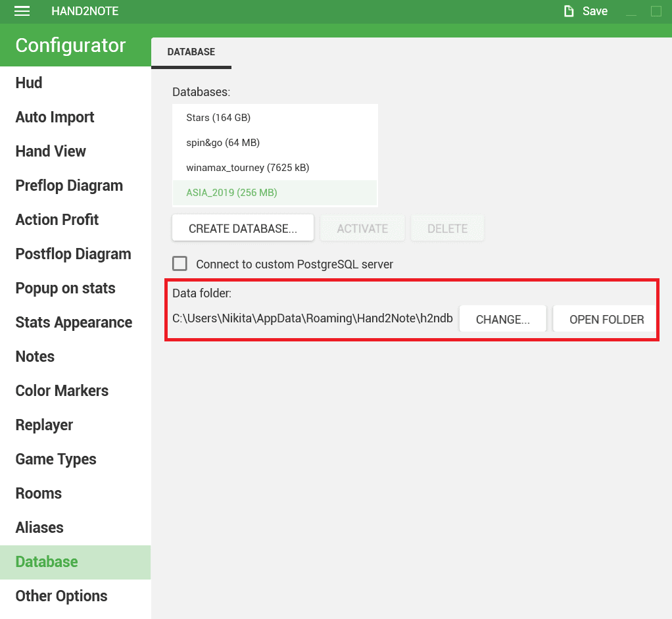Viewport: 672px width, 619px height.
Task: Open Color Markers settings
Action: tap(76, 391)
